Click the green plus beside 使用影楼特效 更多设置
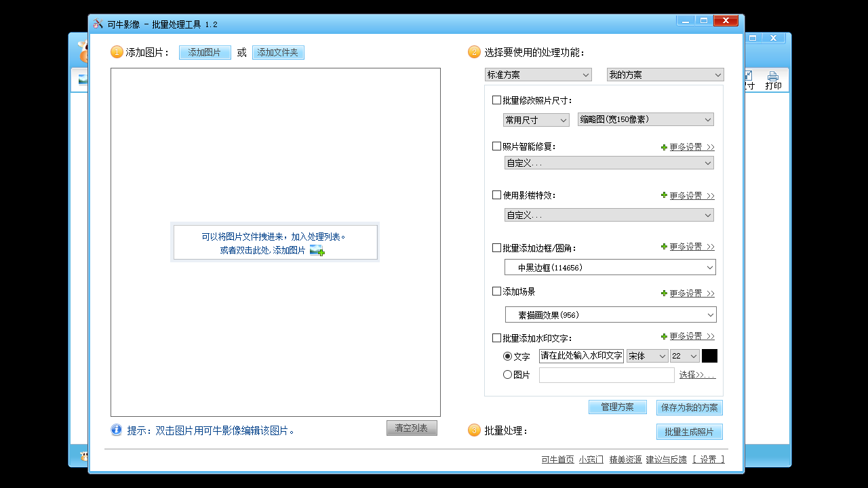This screenshot has width=868, height=488. (x=665, y=195)
